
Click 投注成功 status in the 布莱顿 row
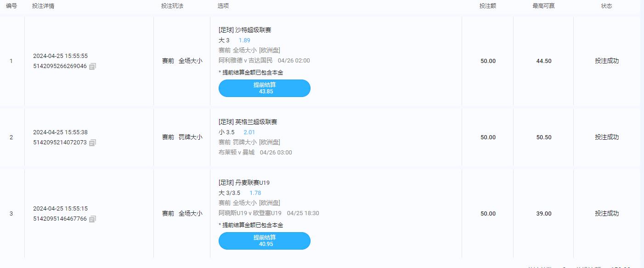pyautogui.click(x=606, y=137)
